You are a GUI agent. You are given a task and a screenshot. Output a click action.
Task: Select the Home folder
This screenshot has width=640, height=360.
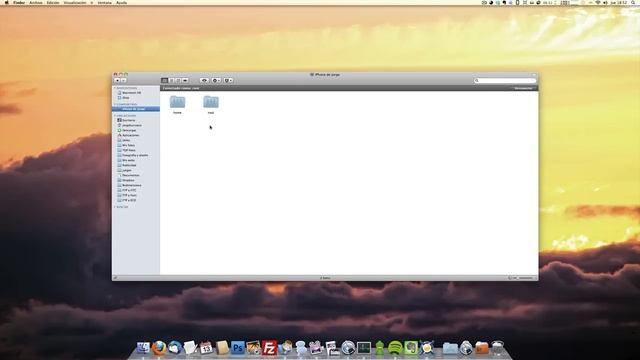(177, 104)
